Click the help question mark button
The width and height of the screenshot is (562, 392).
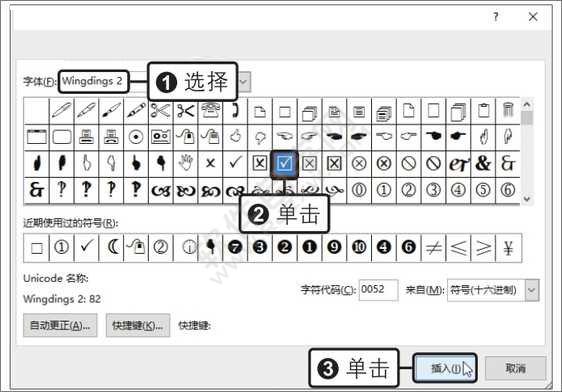[x=496, y=16]
